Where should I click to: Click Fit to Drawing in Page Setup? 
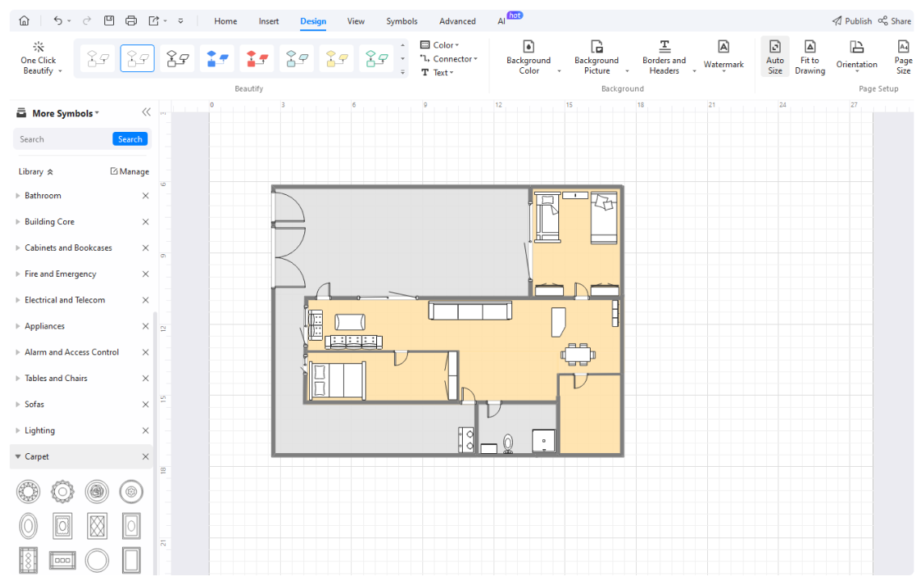coord(809,57)
